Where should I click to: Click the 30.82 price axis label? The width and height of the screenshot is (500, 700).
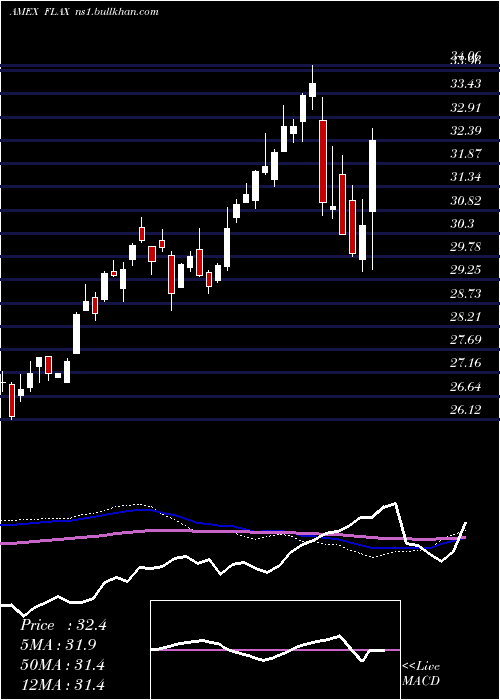[x=466, y=200]
